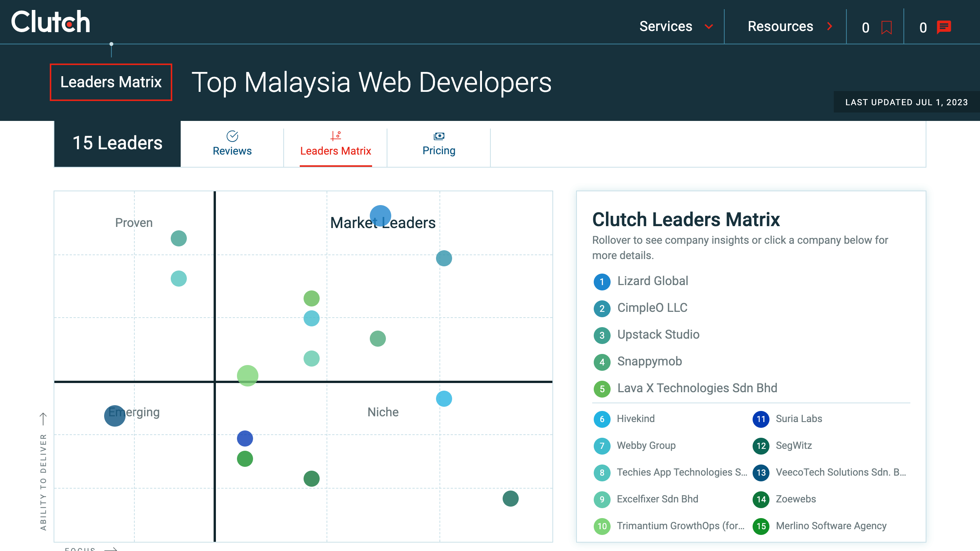The height and width of the screenshot is (551, 980).
Task: Click the Clutch logo
Action: [51, 22]
